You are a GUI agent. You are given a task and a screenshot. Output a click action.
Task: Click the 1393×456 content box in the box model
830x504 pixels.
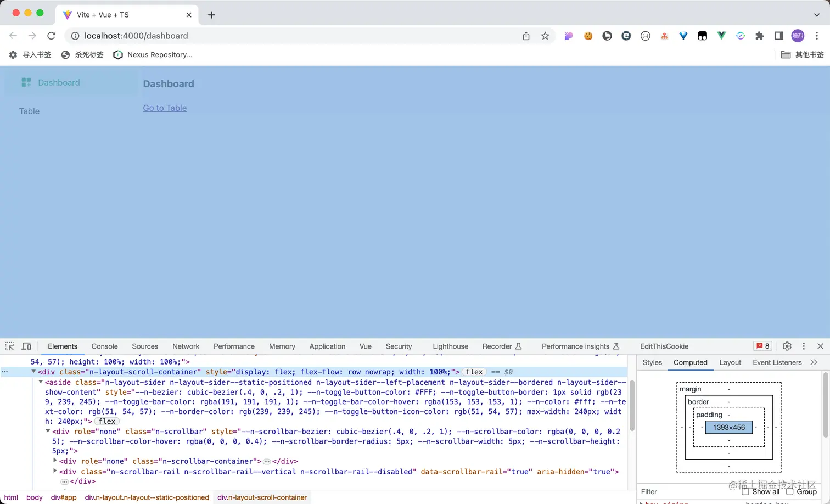point(728,427)
